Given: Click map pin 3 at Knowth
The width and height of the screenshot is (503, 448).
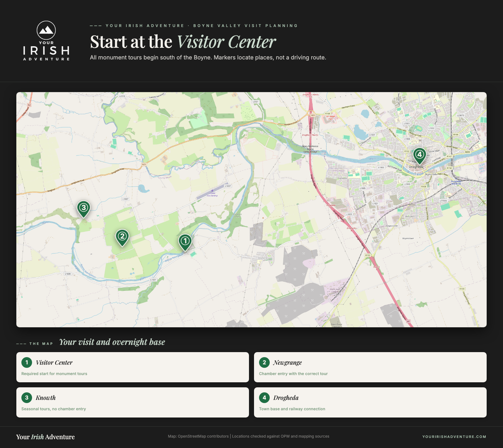Looking at the screenshot, I should (x=84, y=209).
